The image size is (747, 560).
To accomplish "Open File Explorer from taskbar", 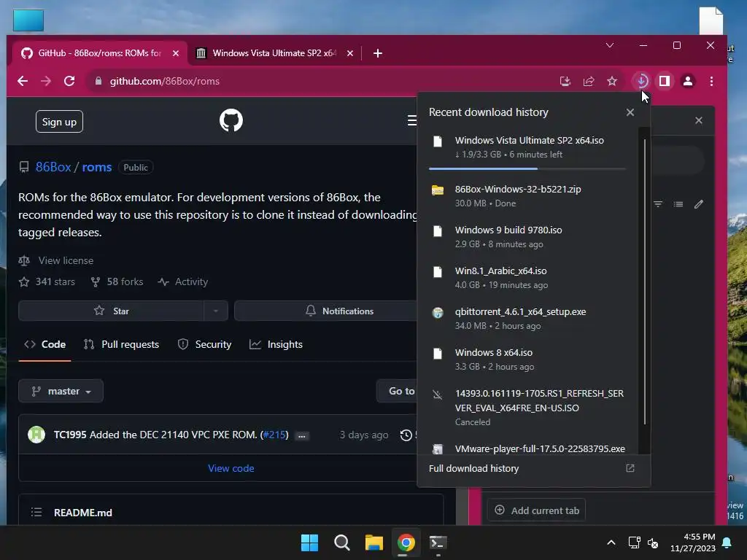I will coord(374,542).
